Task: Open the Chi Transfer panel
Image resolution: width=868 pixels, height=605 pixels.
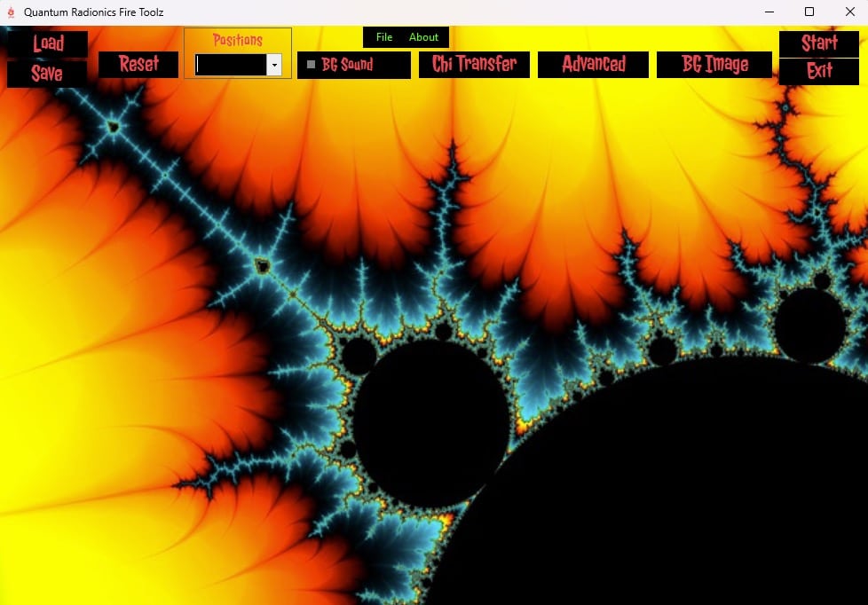Action: 474,64
